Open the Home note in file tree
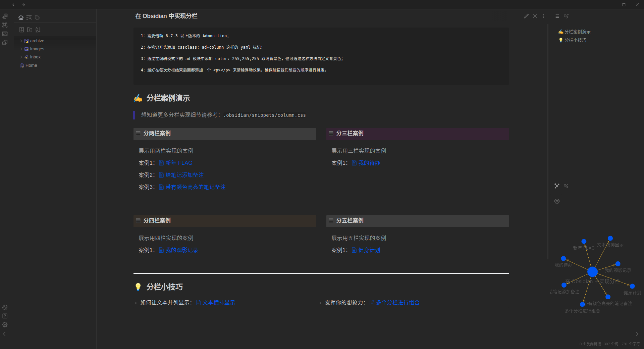644x349 pixels. click(31, 65)
